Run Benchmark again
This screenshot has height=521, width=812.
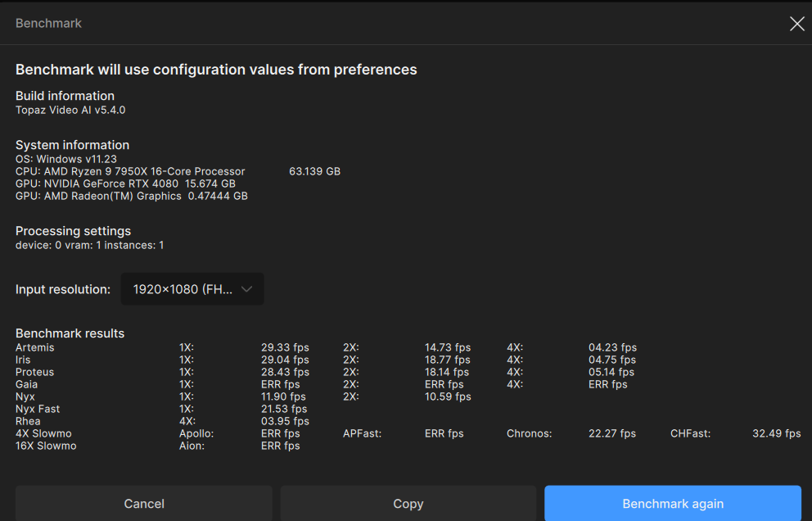[x=673, y=503]
